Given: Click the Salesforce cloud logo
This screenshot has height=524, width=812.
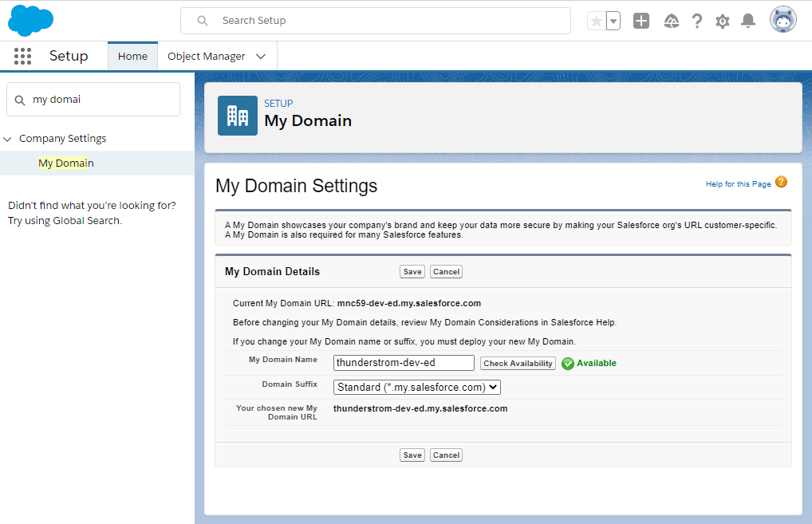Looking at the screenshot, I should [30, 21].
